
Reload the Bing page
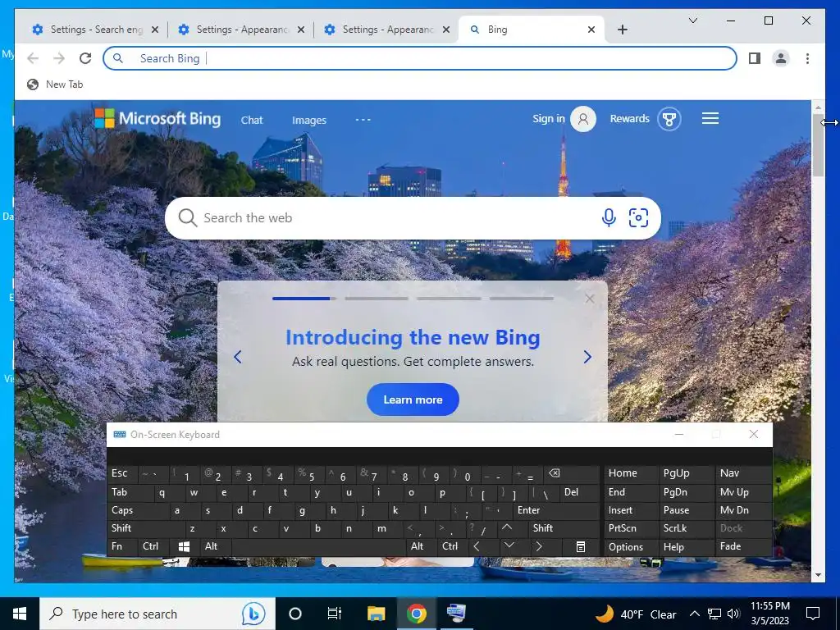pos(85,58)
